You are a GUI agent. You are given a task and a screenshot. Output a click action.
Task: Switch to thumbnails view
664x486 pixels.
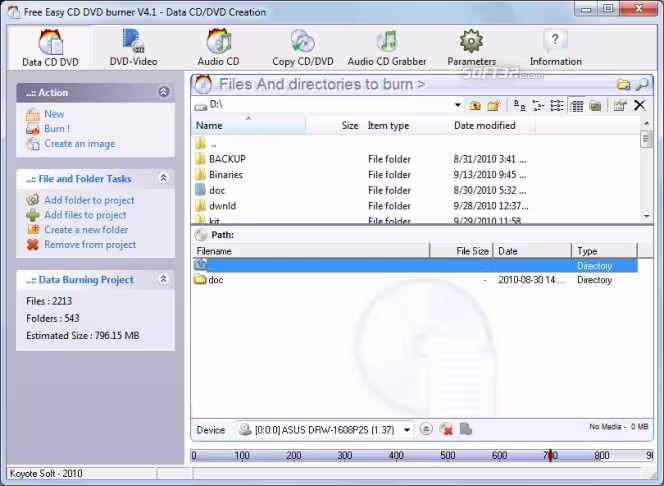click(595, 105)
